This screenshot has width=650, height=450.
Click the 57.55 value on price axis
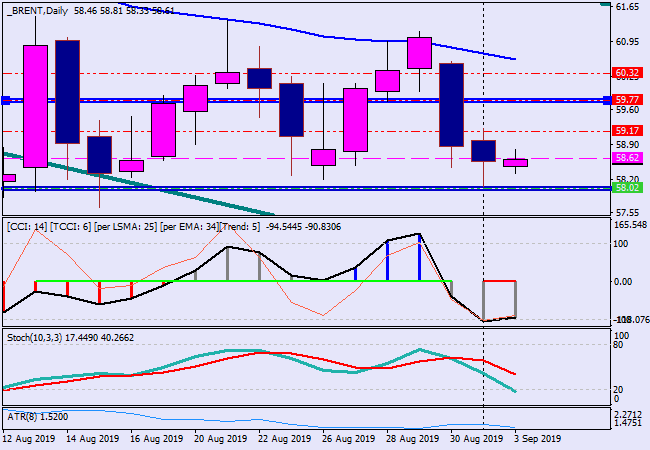pos(627,213)
